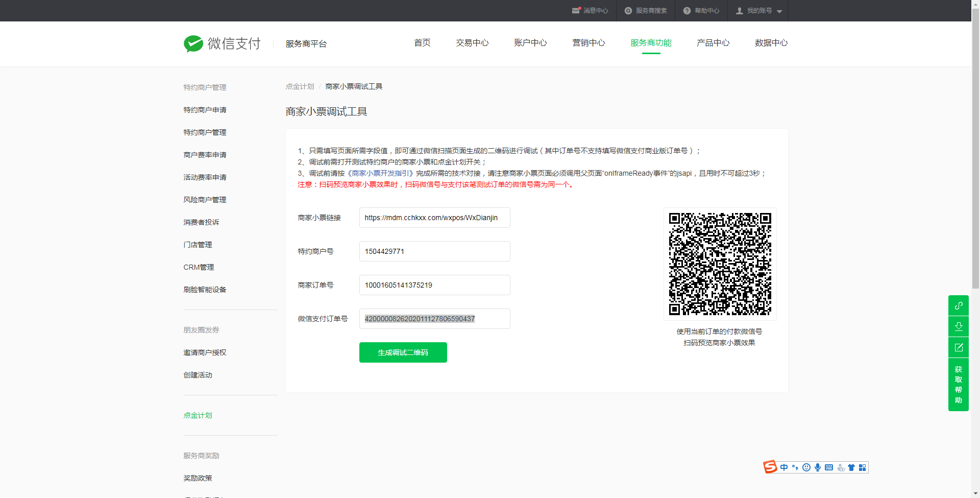Screen dimensions: 980x498
Task: Click the red 注意 warning text line
Action: pos(436,184)
